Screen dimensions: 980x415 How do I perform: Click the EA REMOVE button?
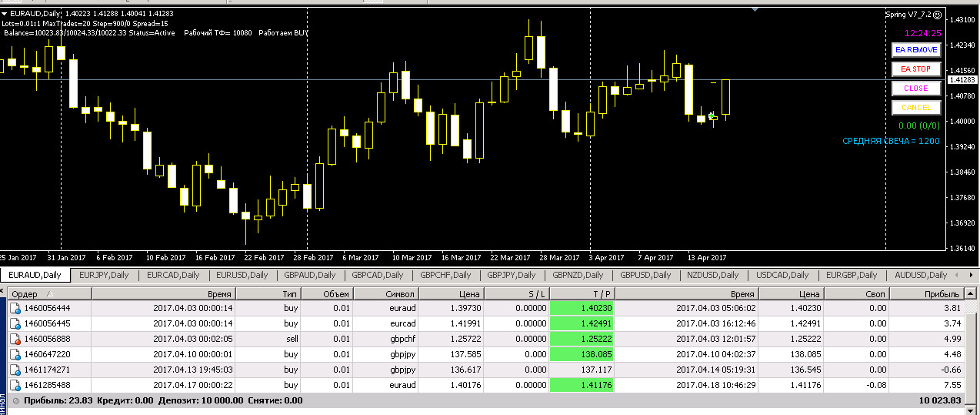tap(916, 49)
